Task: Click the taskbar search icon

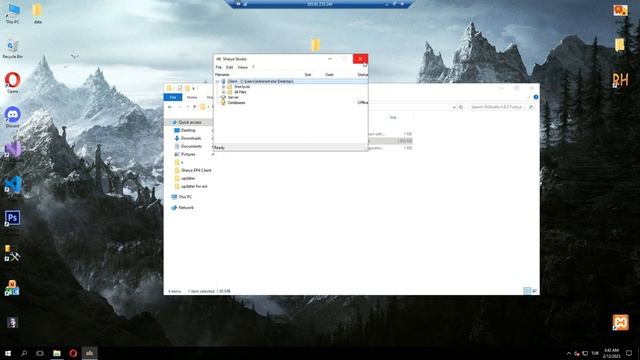Action: click(24, 353)
